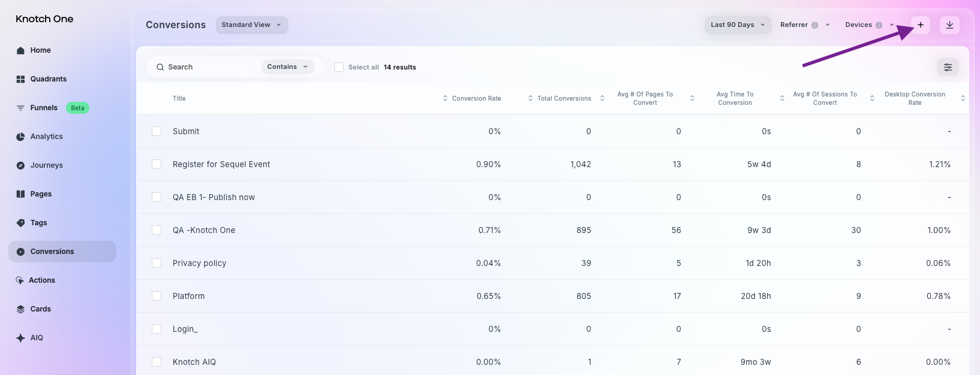Check the Submit row checkbox
The width and height of the screenshot is (980, 375).
[157, 131]
